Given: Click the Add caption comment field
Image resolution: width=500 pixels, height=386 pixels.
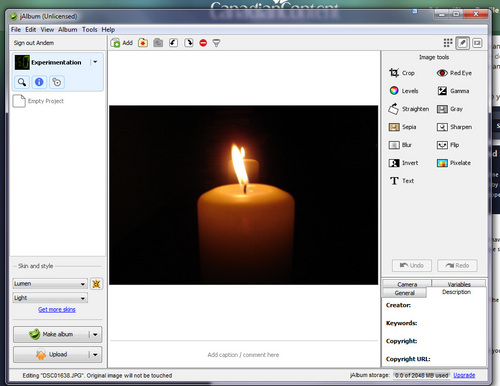Looking at the screenshot, I should pos(243,355).
